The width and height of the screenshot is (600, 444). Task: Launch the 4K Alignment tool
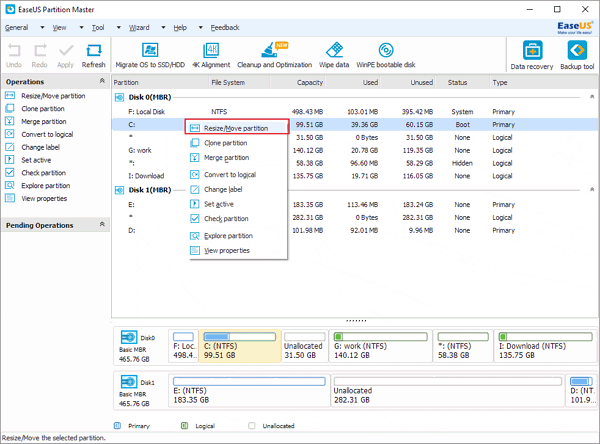pos(211,56)
